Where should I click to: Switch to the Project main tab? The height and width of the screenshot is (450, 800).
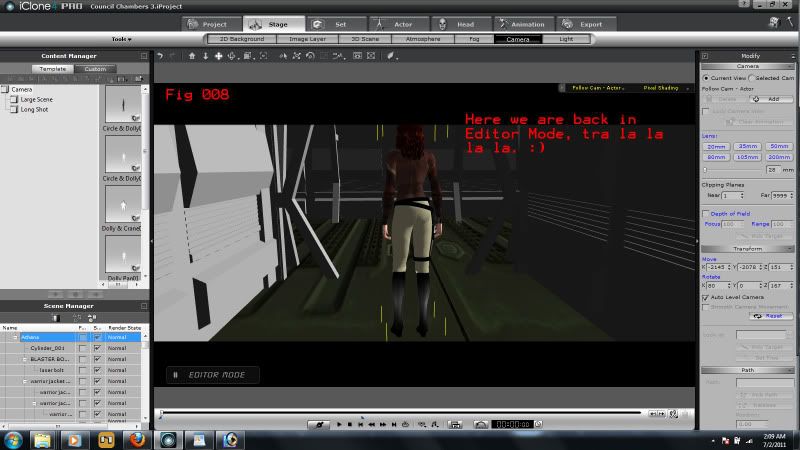tap(212, 24)
